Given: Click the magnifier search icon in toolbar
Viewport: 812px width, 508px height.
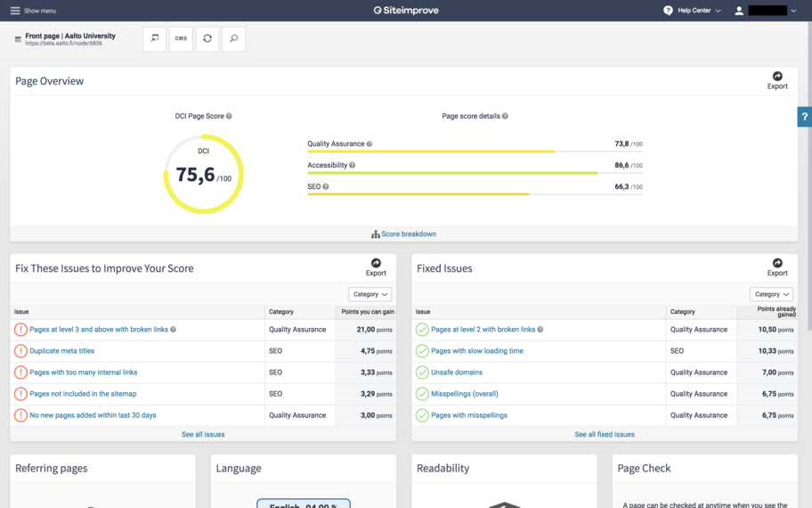Looking at the screenshot, I should point(233,39).
